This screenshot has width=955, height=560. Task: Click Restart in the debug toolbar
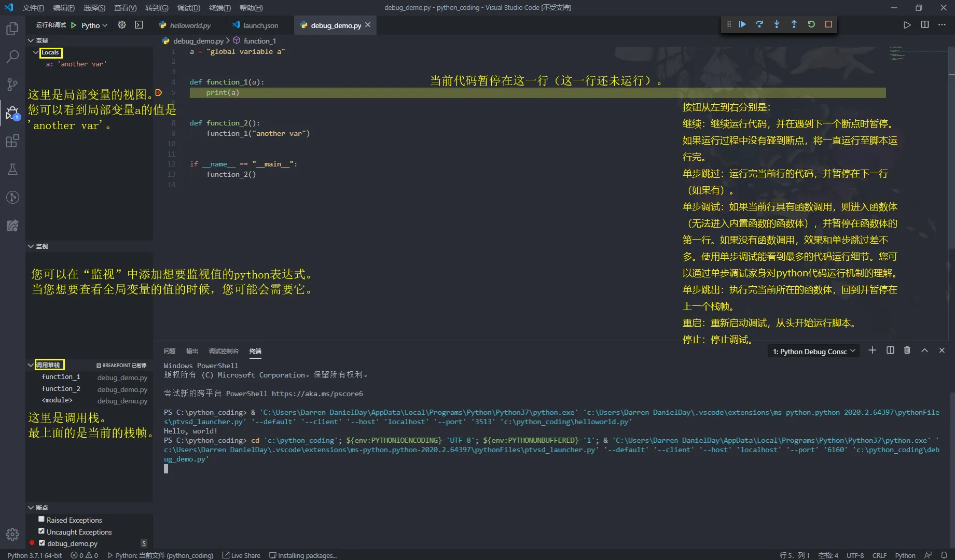(x=811, y=24)
